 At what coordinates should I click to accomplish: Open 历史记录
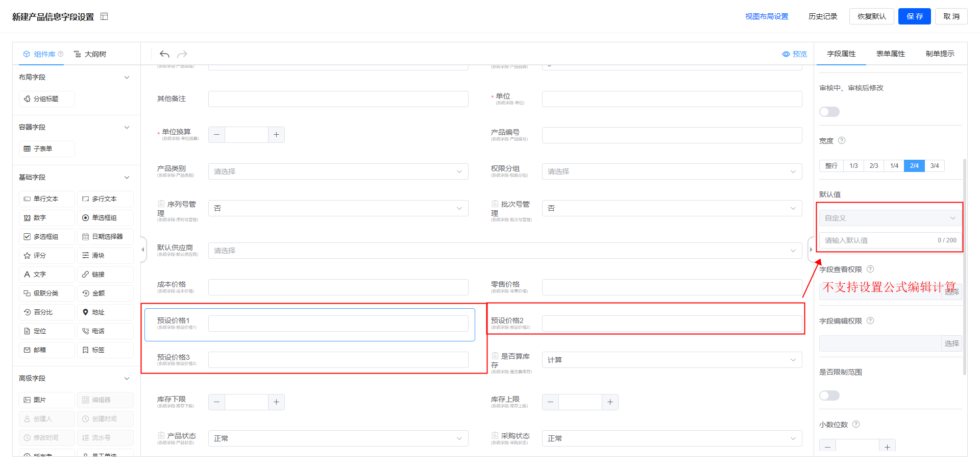pos(823,16)
